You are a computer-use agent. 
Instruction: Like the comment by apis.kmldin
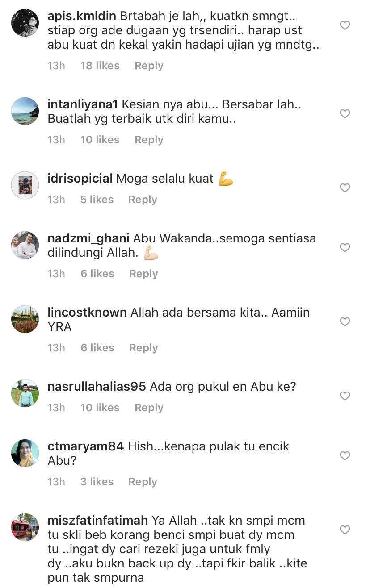pos(345,25)
